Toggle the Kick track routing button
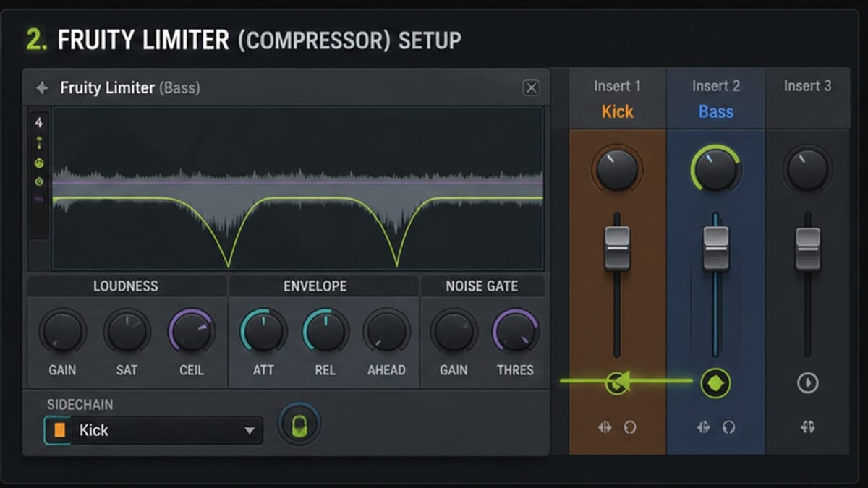 tap(617, 383)
